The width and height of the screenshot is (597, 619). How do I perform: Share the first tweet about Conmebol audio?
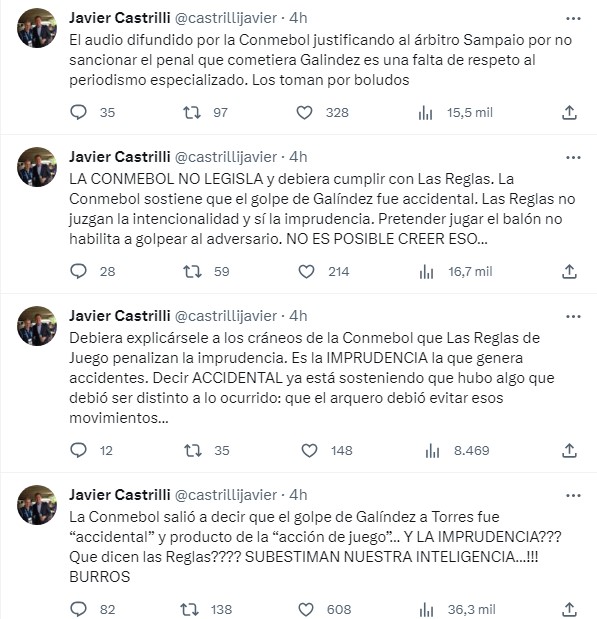point(569,113)
